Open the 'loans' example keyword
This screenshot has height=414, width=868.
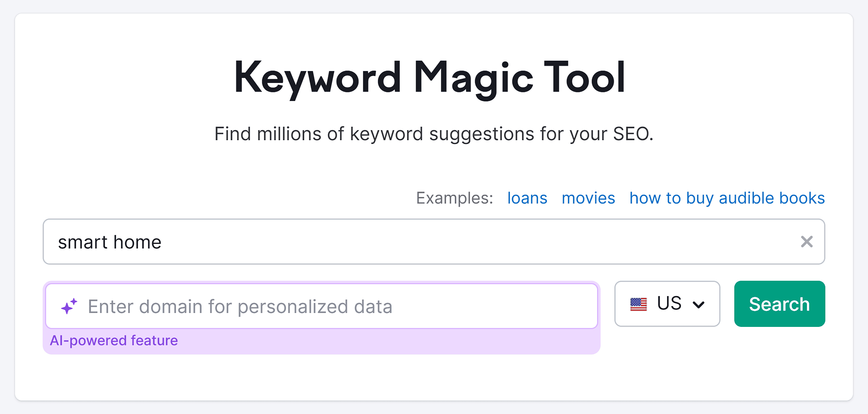pyautogui.click(x=527, y=198)
